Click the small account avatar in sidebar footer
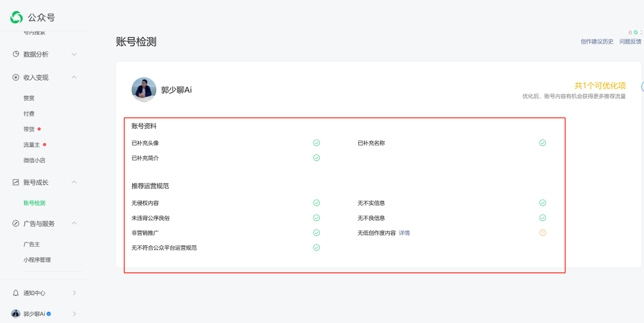Viewport: 644px width, 323px height. 16,313
